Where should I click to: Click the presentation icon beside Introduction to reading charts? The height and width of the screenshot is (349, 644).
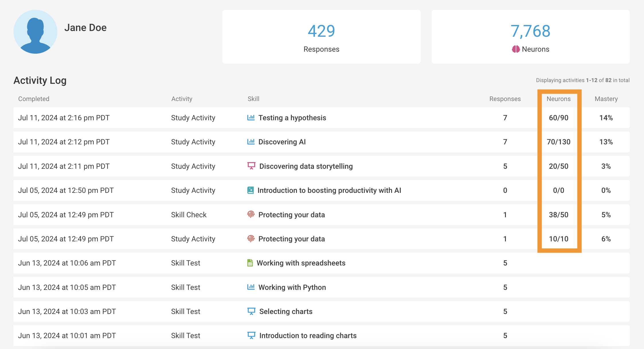[x=251, y=335]
